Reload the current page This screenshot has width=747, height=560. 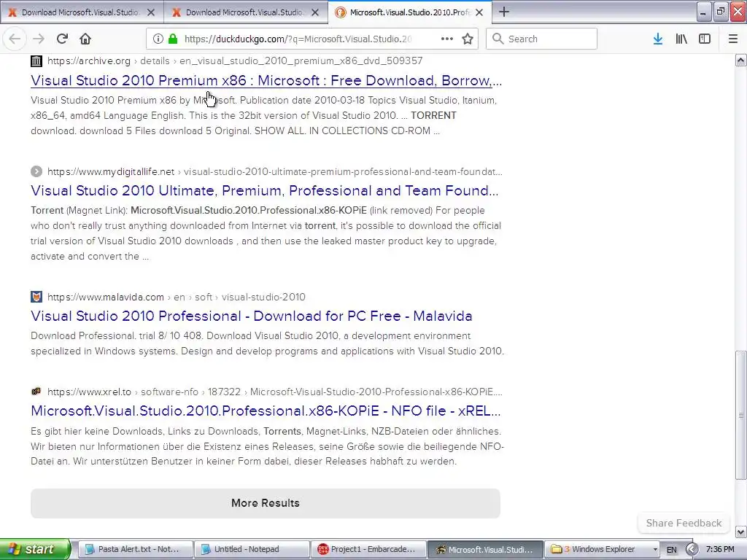click(62, 39)
